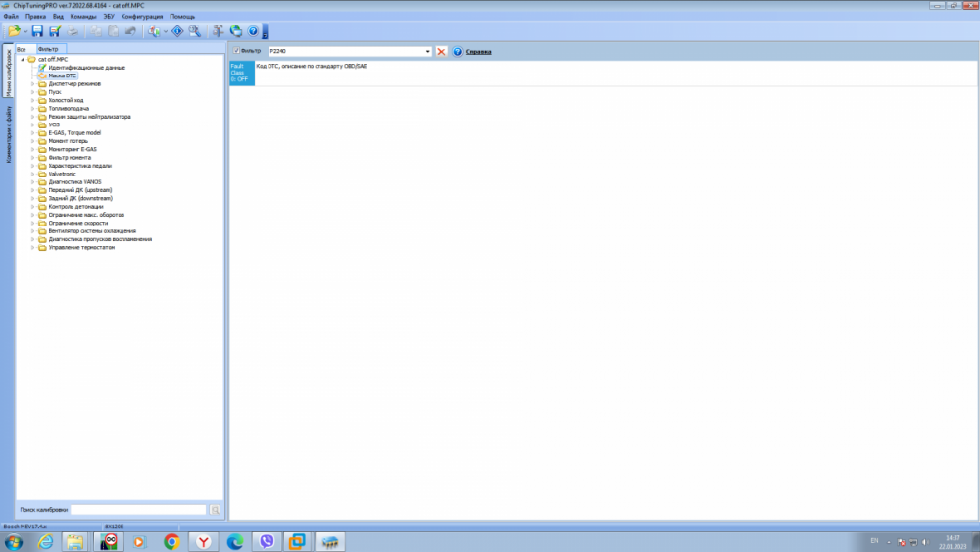The image size is (980, 552).
Task: Click the Paste clipboard toolbar icon
Action: tap(113, 31)
